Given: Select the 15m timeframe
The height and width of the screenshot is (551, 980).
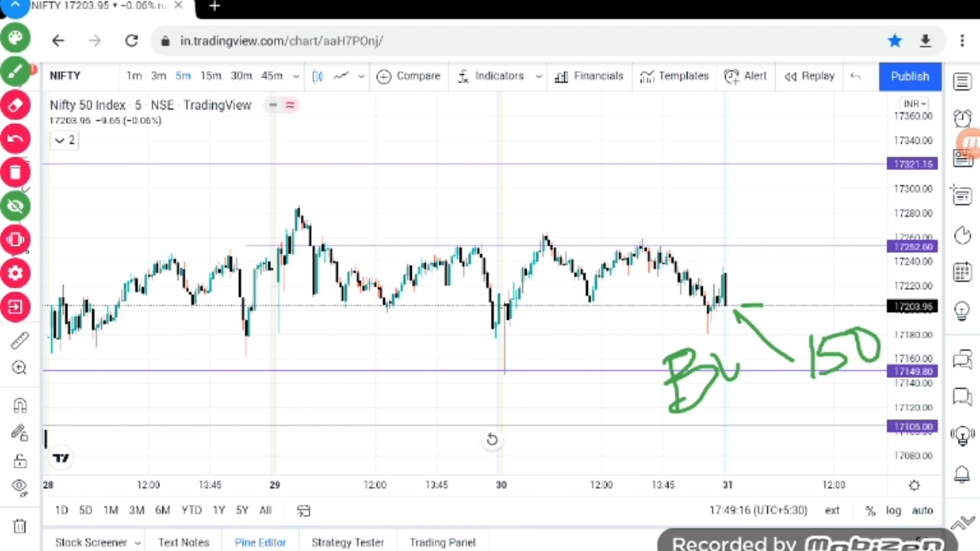Looking at the screenshot, I should click(211, 76).
